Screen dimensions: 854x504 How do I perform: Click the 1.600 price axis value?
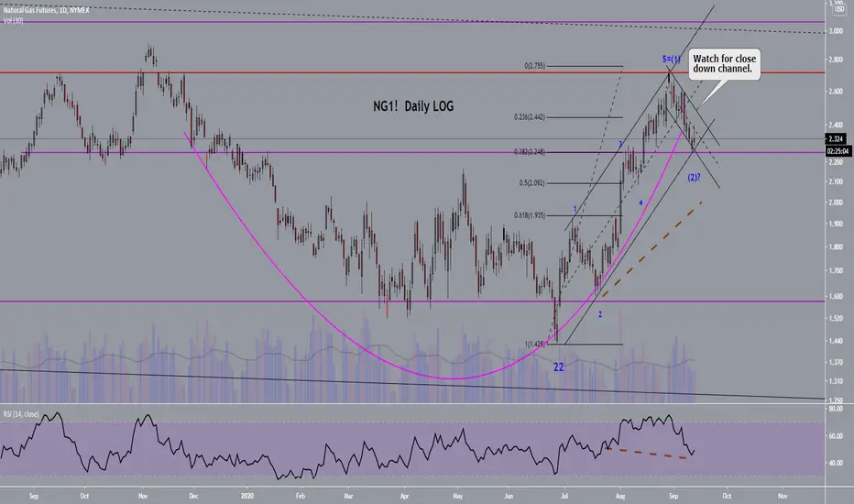click(836, 296)
